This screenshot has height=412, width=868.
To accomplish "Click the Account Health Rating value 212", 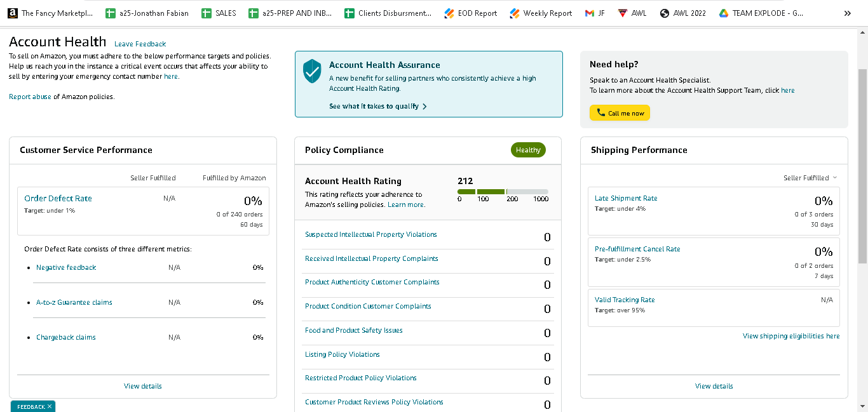I will click(465, 181).
